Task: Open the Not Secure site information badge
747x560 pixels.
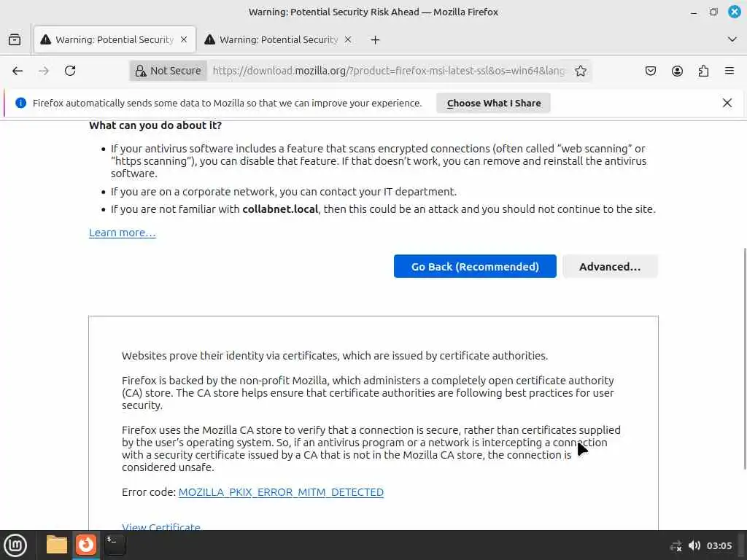Action: click(169, 71)
